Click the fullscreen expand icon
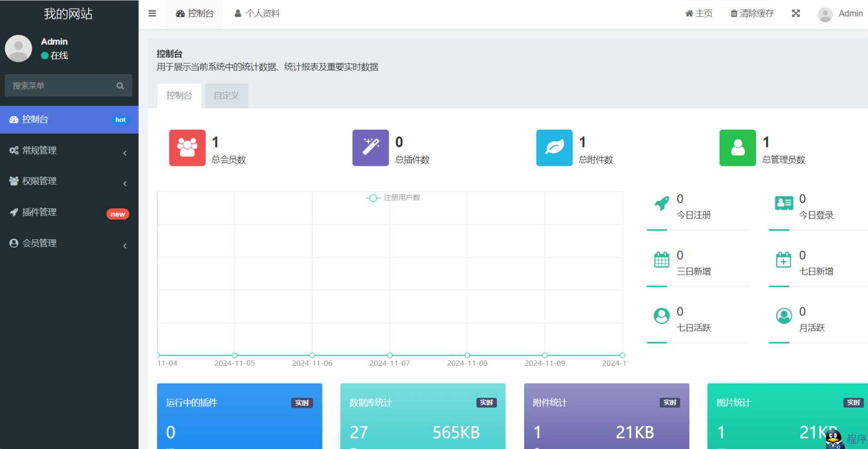The width and height of the screenshot is (868, 449). tap(795, 13)
